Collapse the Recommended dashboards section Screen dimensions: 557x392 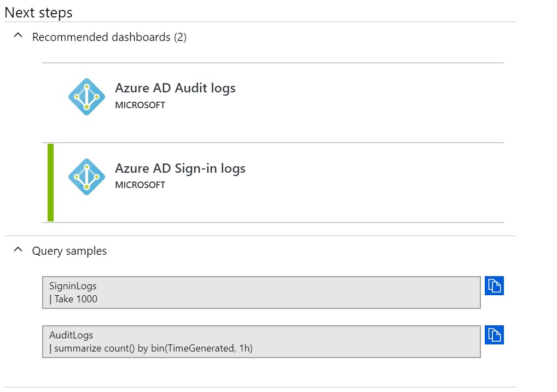tap(18, 37)
